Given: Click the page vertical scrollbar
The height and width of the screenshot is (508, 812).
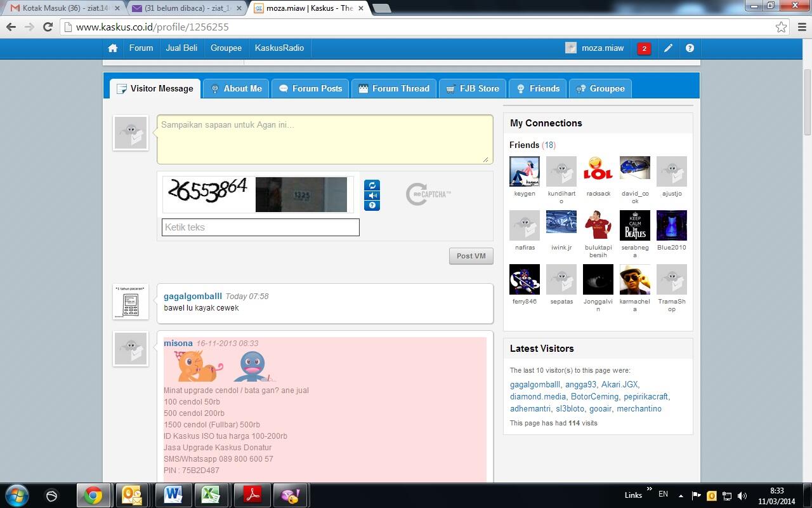Looking at the screenshot, I should point(807,102).
